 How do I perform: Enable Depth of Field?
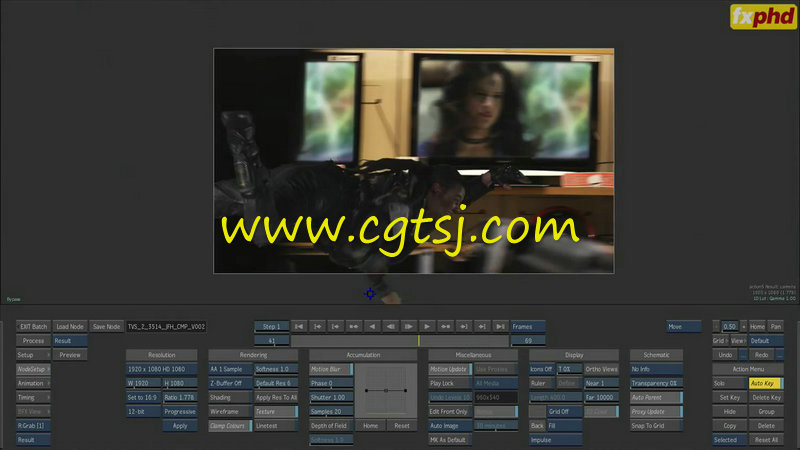click(331, 426)
